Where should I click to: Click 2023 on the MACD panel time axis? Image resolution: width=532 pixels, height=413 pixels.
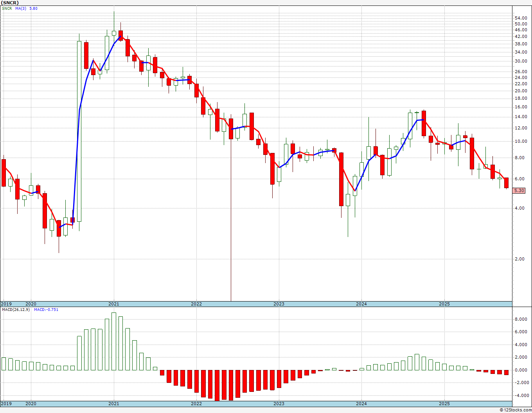coord(279,404)
